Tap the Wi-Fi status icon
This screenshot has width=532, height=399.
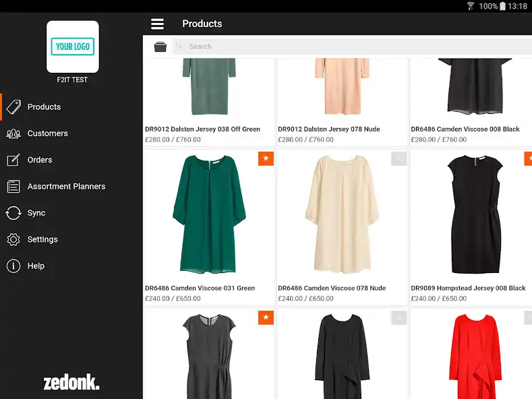point(470,6)
